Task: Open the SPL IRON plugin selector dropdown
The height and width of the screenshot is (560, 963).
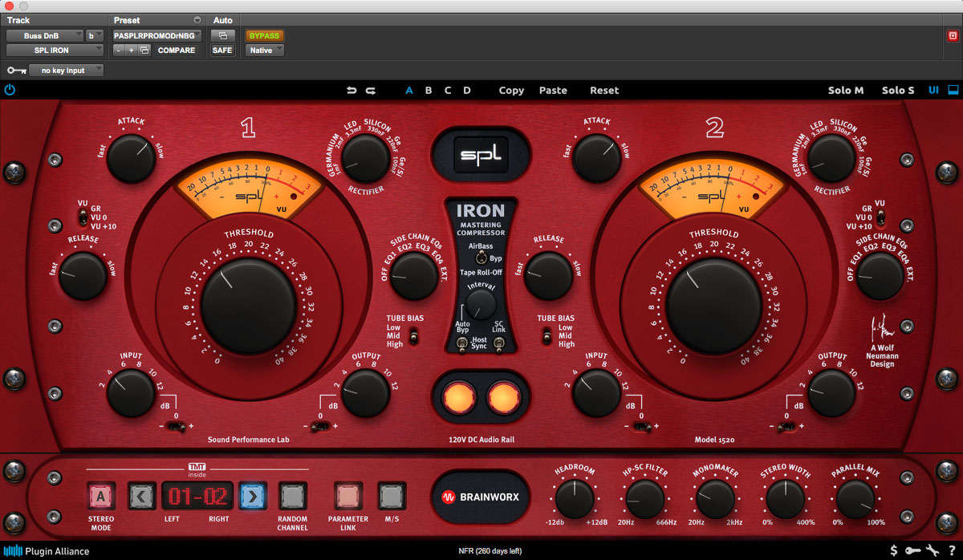Action: [55, 51]
